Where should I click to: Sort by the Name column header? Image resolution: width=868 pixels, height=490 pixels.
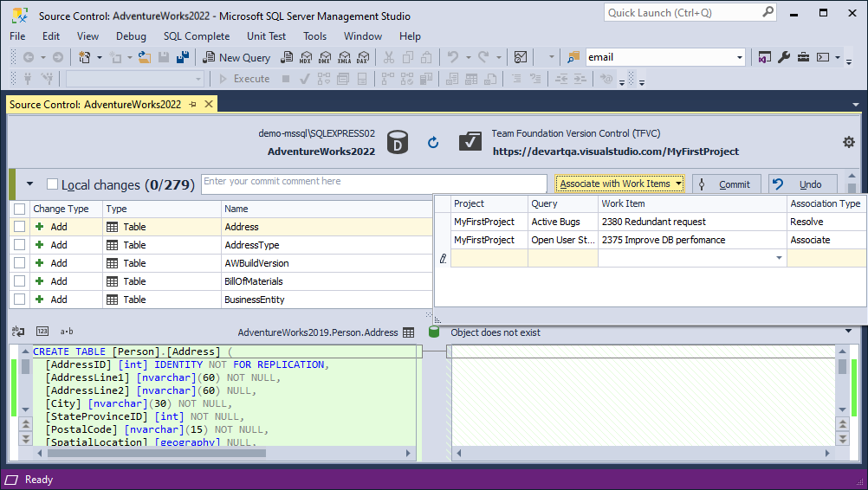point(327,209)
